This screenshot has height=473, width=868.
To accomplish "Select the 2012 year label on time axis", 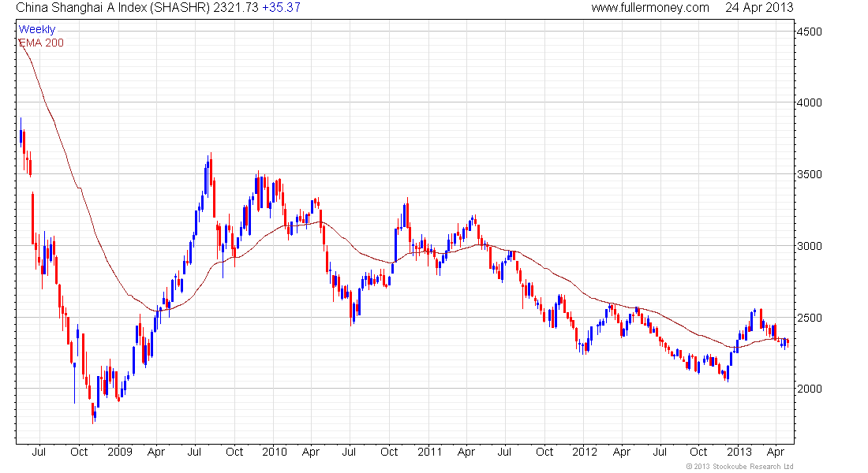I will 585,452.
